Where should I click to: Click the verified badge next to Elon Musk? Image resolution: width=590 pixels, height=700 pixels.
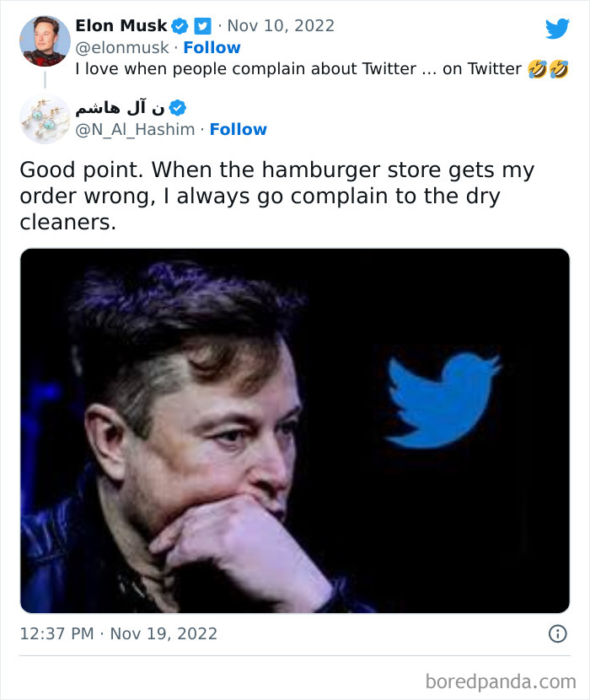coord(180,25)
